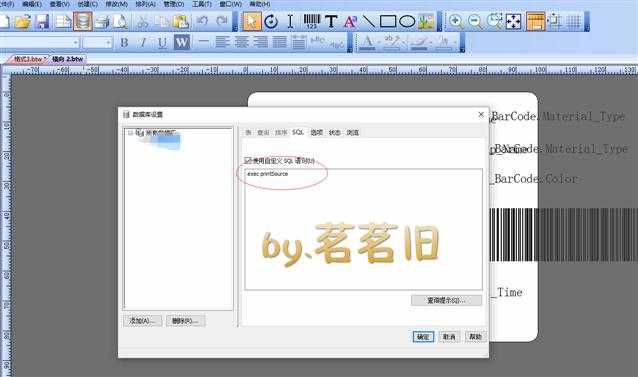Screen dimensions: 638x377
Task: Redo the last undone action
Action: [x=222, y=21]
